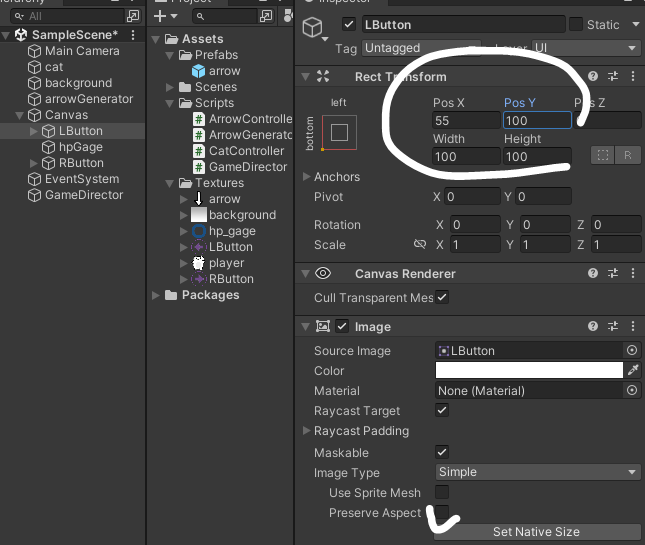Toggle Preserve Aspect checkbox
The image size is (645, 545).
coord(442,512)
